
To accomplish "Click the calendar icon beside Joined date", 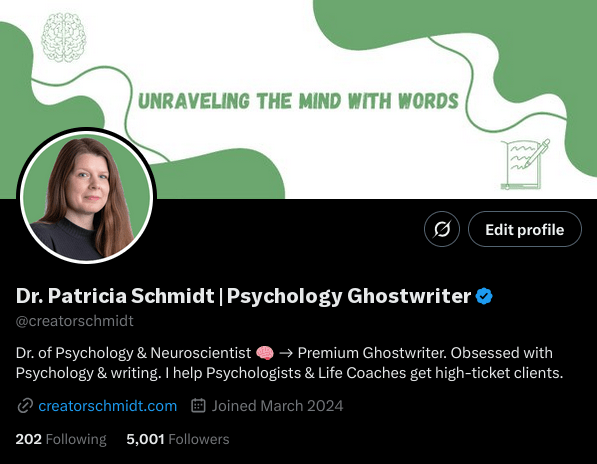I will pos(198,405).
